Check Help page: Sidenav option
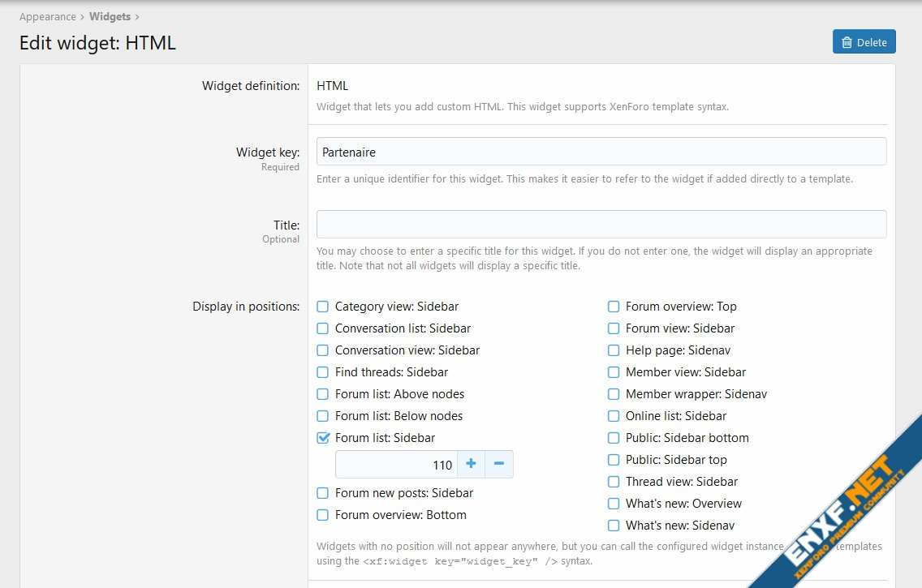Viewport: 922px width, 588px height. click(x=614, y=350)
